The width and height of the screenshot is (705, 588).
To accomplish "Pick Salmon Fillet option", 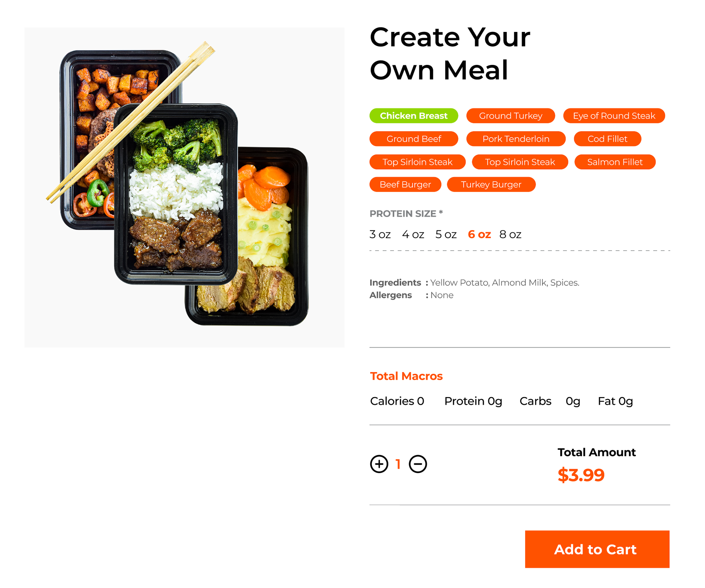I will click(615, 162).
